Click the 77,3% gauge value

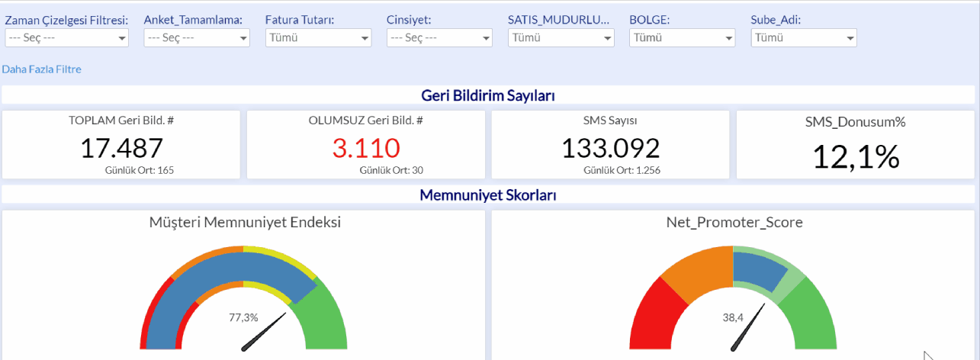[243, 317]
